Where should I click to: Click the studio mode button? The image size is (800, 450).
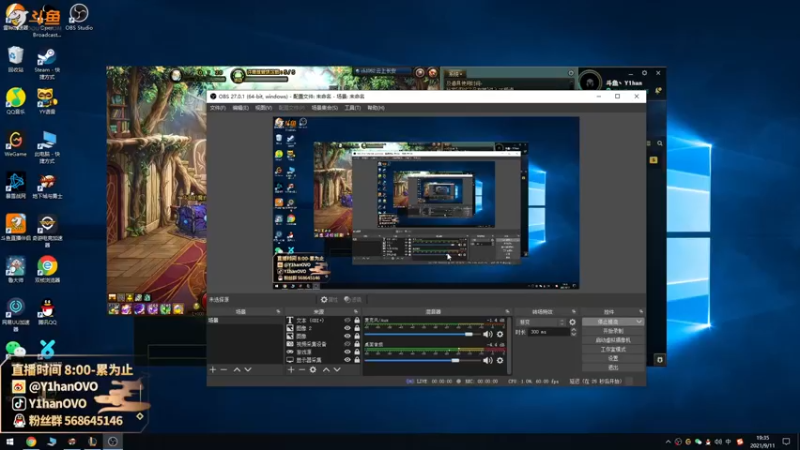(x=613, y=349)
